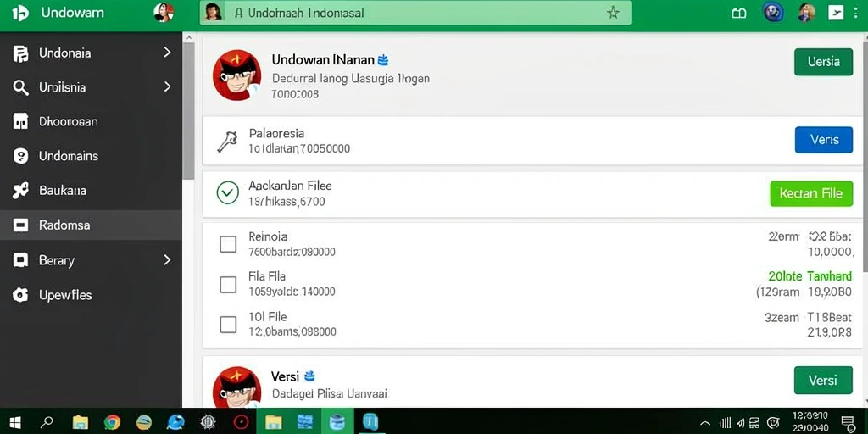Select Berary in the sidebar
Image resolution: width=868 pixels, height=434 pixels.
pos(91,260)
